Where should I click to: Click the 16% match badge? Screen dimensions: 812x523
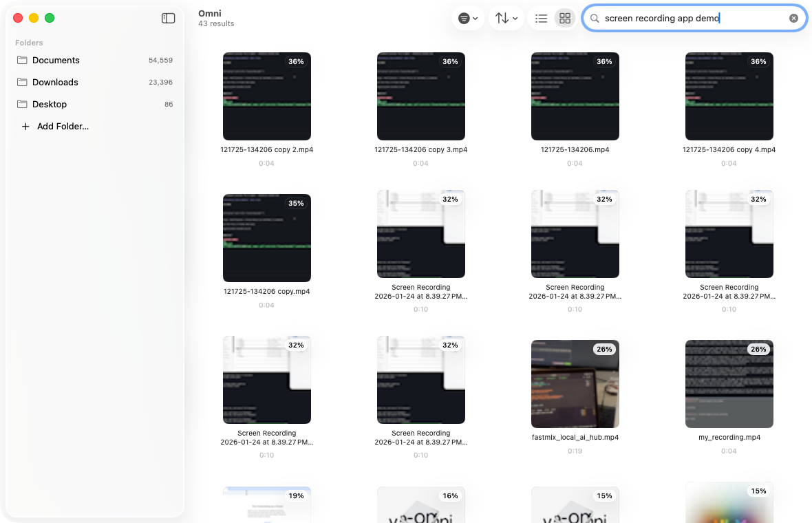(x=450, y=495)
